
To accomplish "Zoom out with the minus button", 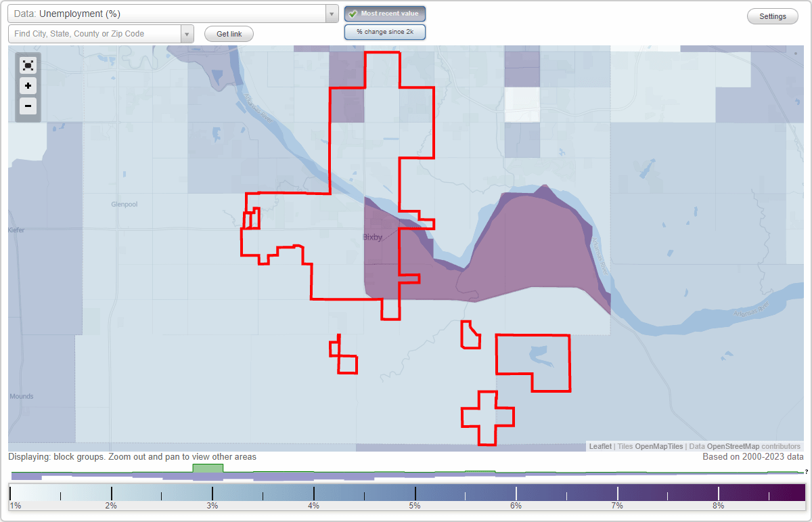I will tap(28, 106).
